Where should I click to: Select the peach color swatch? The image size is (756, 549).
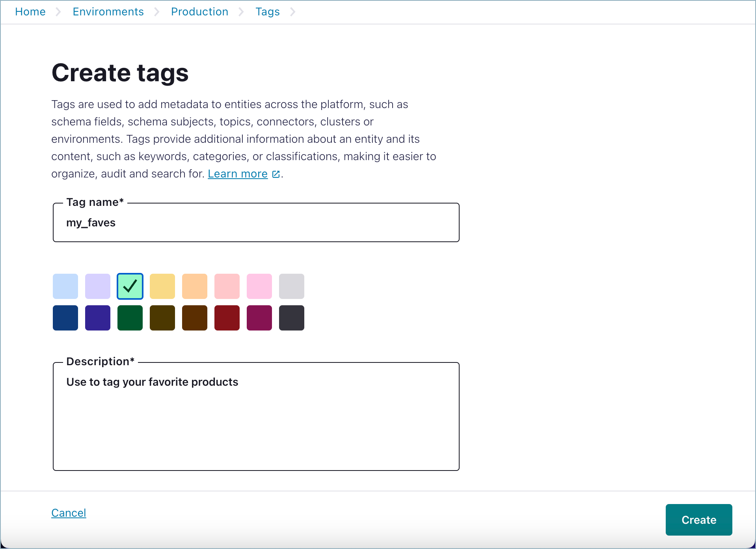(194, 286)
